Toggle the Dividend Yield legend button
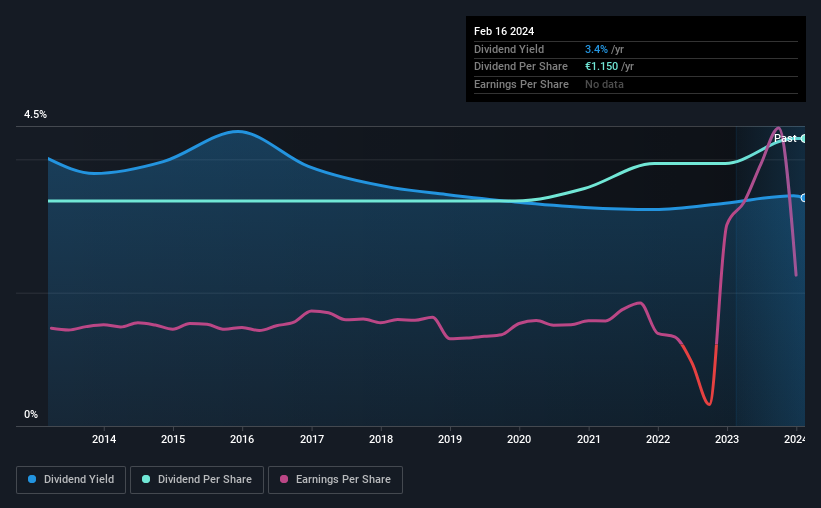Image resolution: width=821 pixels, height=508 pixels. (x=71, y=480)
